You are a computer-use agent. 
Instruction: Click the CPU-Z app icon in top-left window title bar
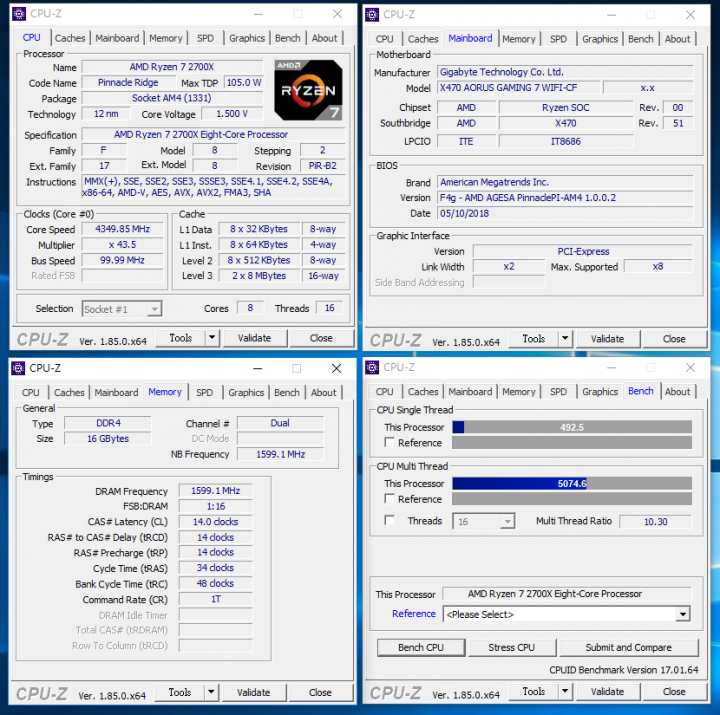(18, 14)
